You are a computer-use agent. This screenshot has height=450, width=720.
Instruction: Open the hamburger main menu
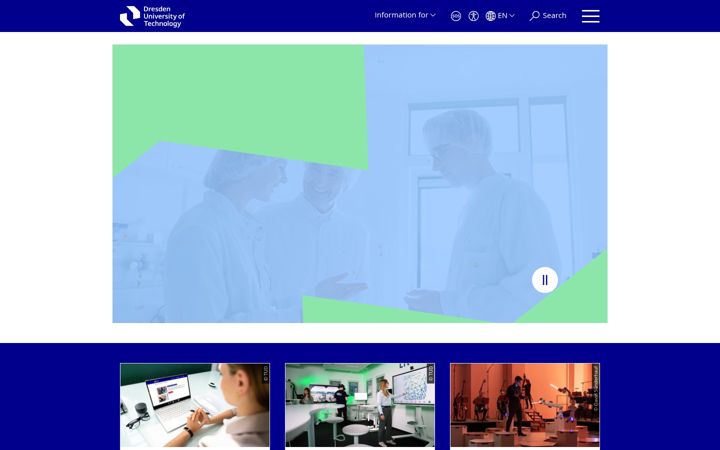(x=591, y=16)
